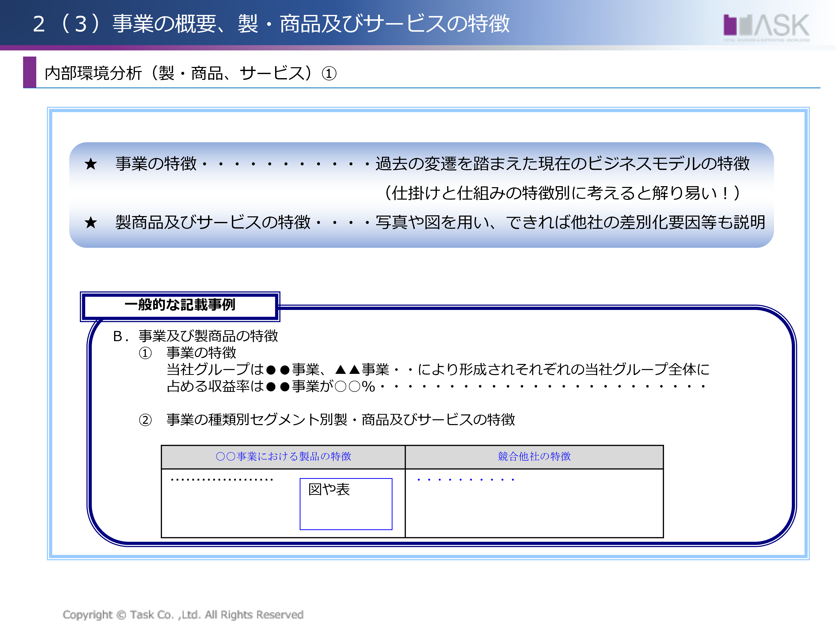Click the purple square marker beside the subtitle
This screenshot has height=629, width=840.
[x=30, y=72]
